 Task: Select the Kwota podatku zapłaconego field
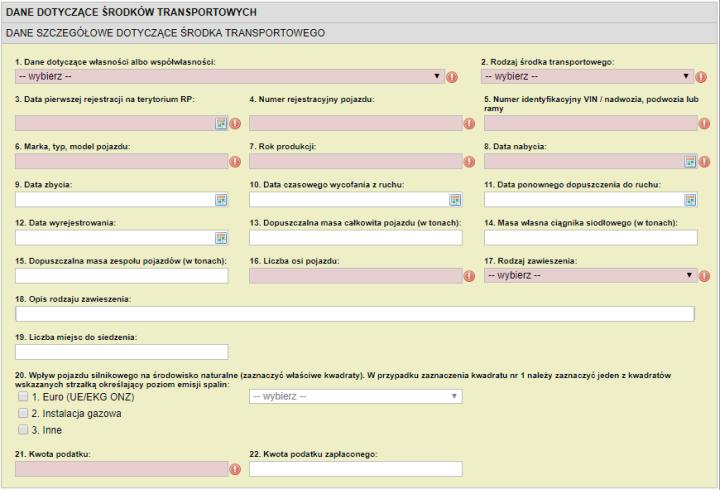355,469
